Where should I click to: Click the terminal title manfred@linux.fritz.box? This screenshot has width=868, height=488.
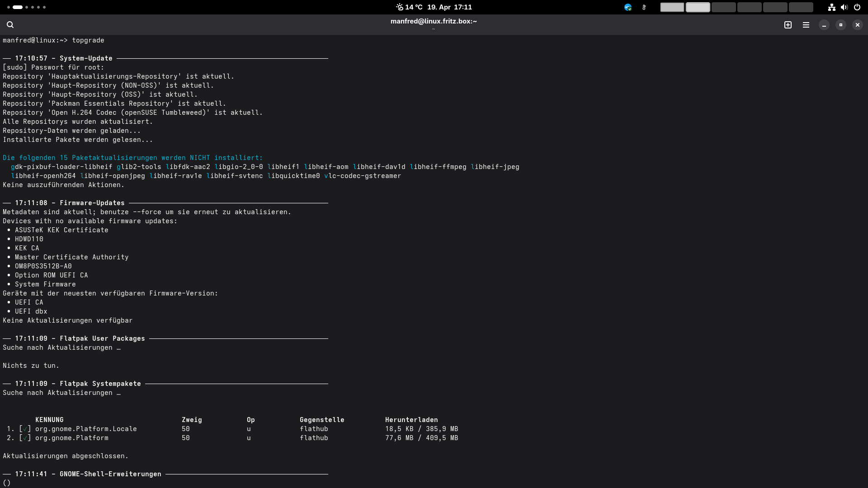coord(434,21)
